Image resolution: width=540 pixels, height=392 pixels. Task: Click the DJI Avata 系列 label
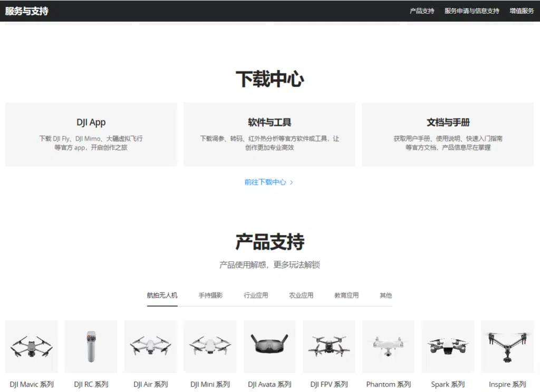(269, 384)
